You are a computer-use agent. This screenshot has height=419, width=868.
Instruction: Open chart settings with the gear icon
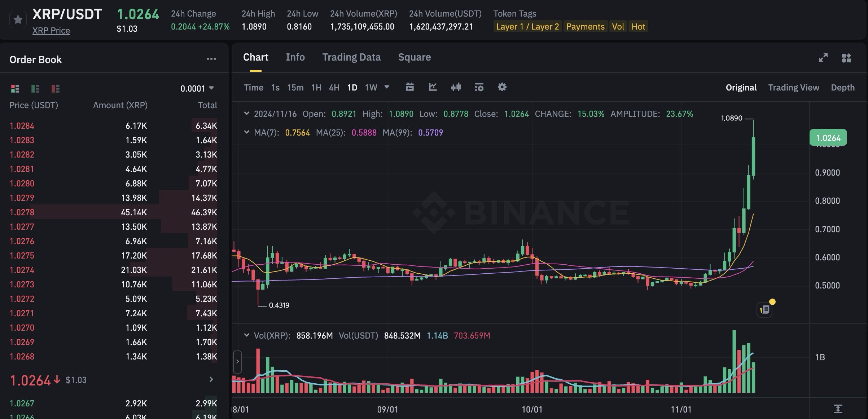tap(502, 87)
